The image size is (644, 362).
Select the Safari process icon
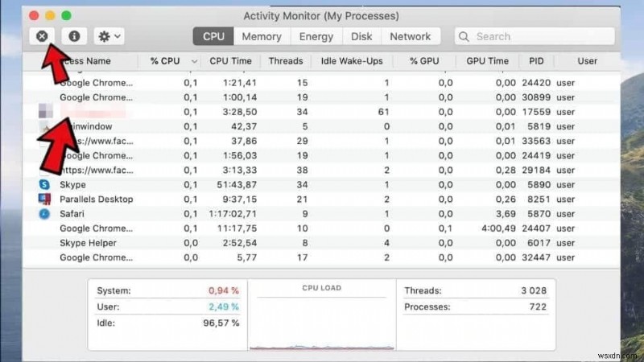(44, 213)
